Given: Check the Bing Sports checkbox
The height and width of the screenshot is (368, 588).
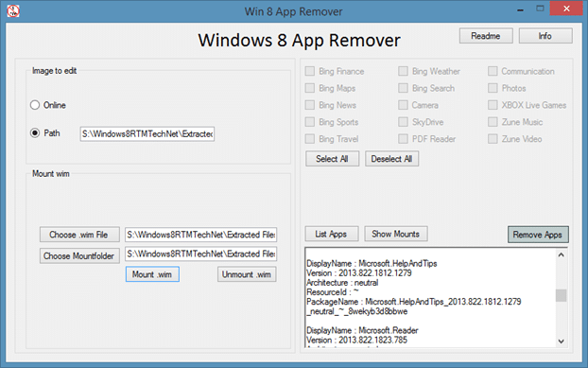Looking at the screenshot, I should 310,122.
